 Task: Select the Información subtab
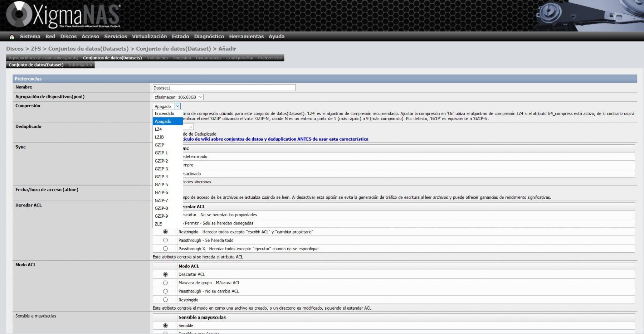(x=80, y=65)
